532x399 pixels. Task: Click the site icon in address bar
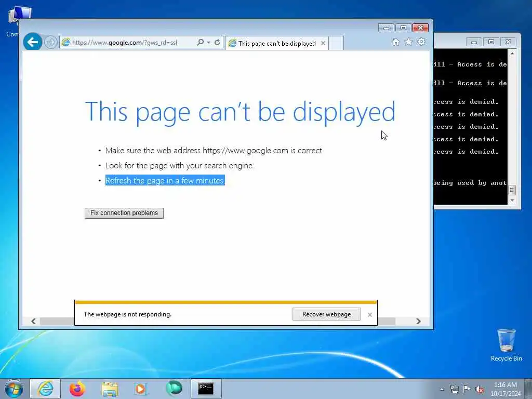[x=66, y=43]
